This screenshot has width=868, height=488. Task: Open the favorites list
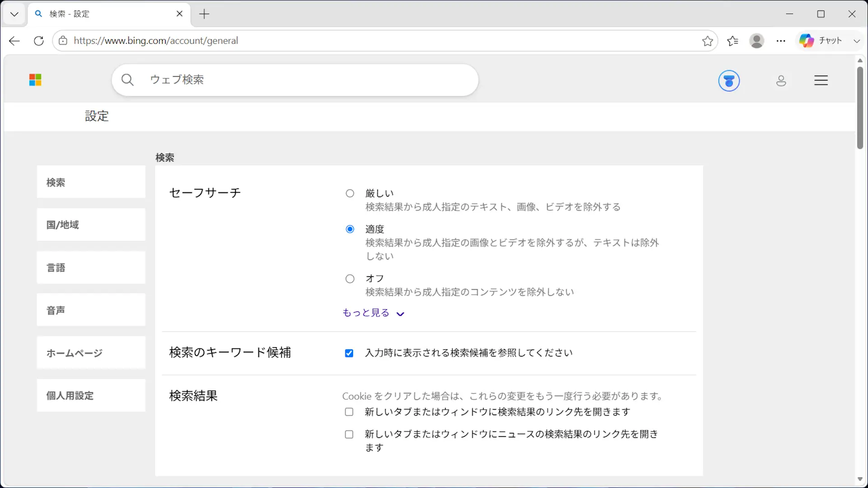pyautogui.click(x=733, y=41)
